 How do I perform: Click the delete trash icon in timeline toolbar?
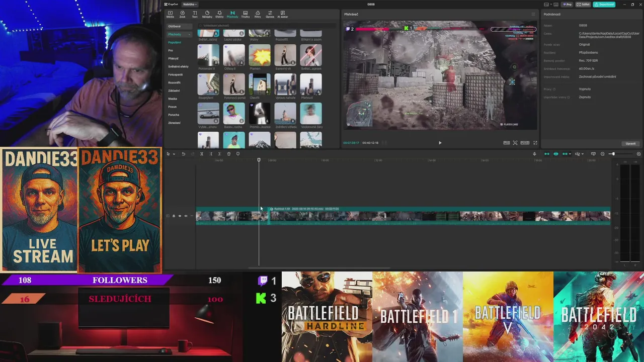tap(229, 154)
